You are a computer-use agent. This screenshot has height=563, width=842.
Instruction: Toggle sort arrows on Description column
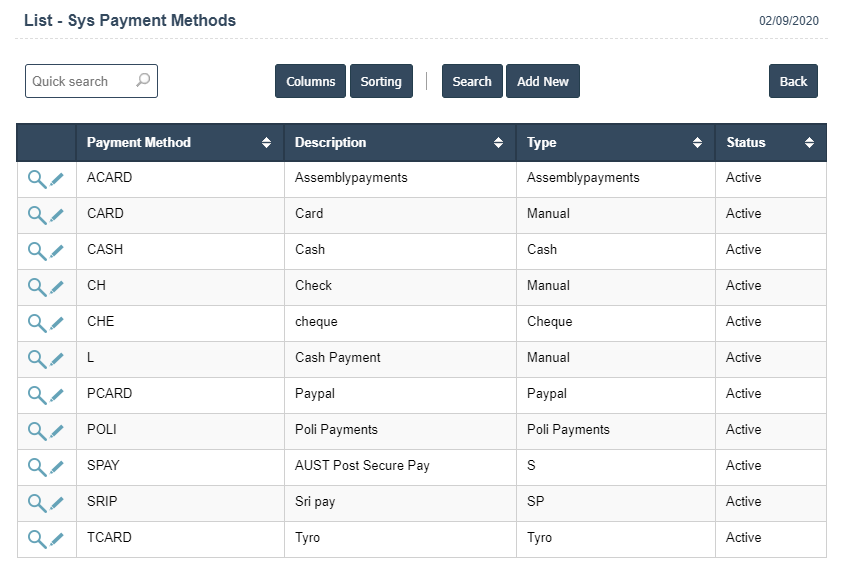(x=498, y=143)
